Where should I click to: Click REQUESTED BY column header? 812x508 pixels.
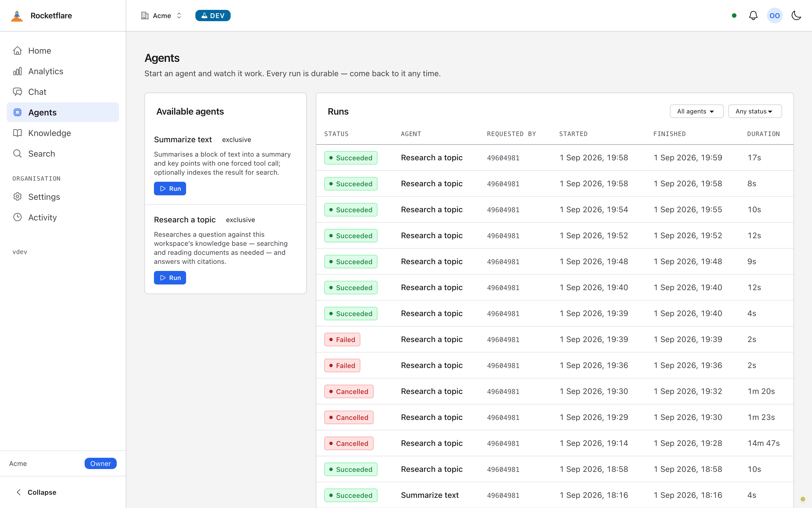(511, 134)
